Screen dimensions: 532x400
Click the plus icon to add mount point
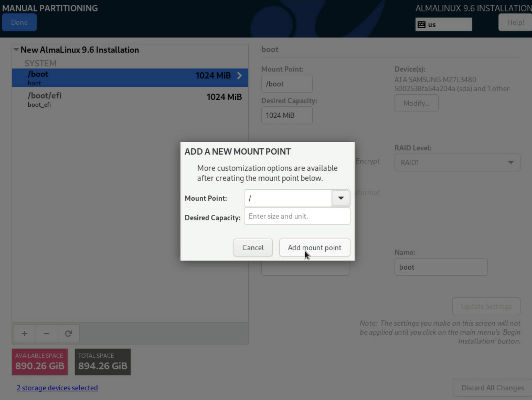click(25, 334)
